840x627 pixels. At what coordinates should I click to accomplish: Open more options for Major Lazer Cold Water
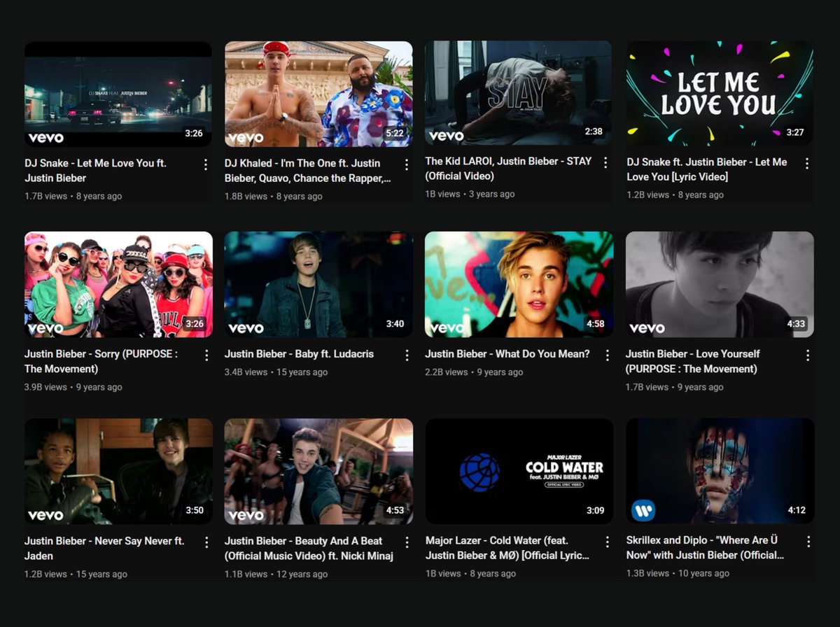pyautogui.click(x=608, y=542)
